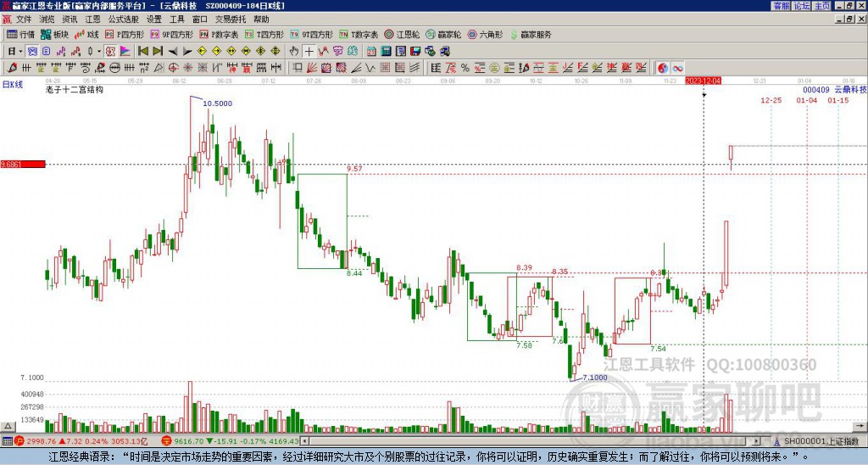This screenshot has height=465, width=868.
Task: Click the 10.5000 high price label
Action: click(218, 104)
